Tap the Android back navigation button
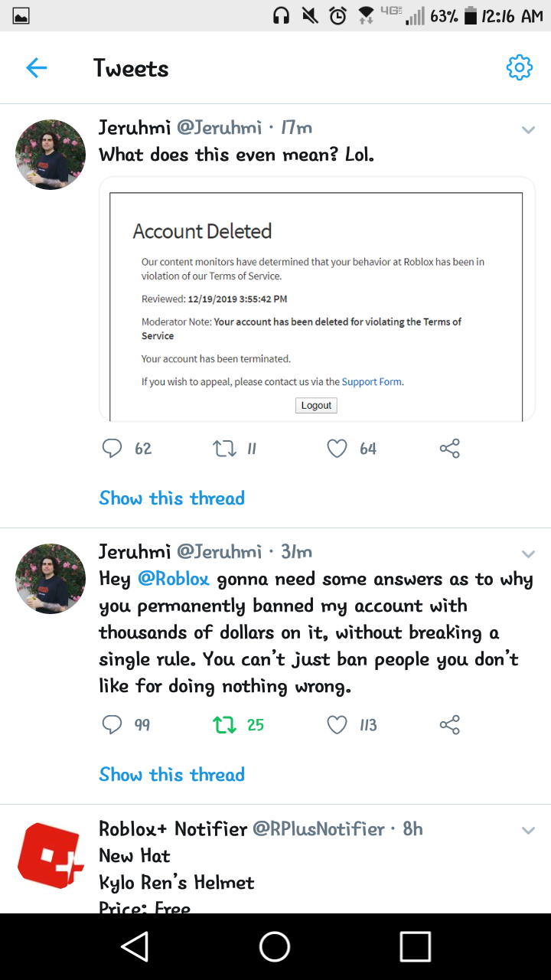 pyautogui.click(x=135, y=947)
